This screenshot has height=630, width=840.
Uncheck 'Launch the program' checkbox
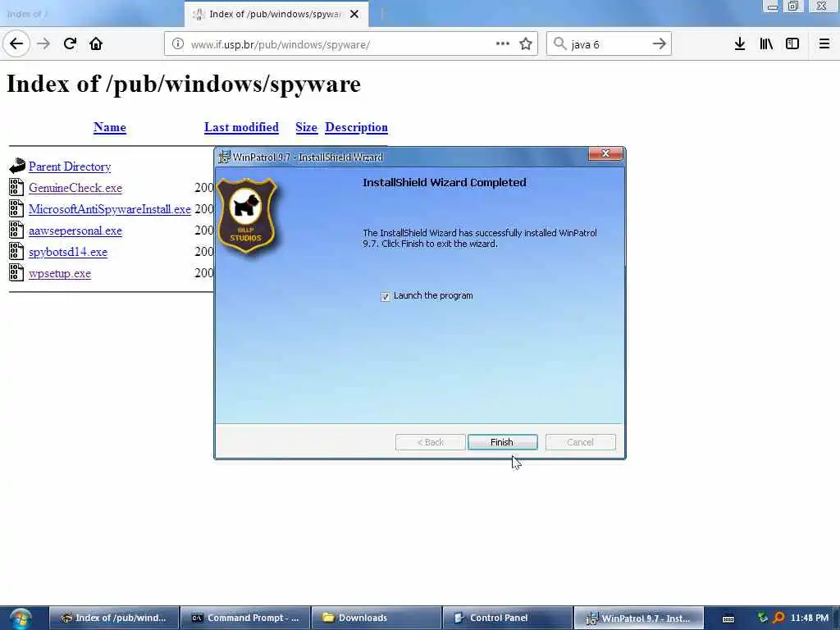click(386, 296)
